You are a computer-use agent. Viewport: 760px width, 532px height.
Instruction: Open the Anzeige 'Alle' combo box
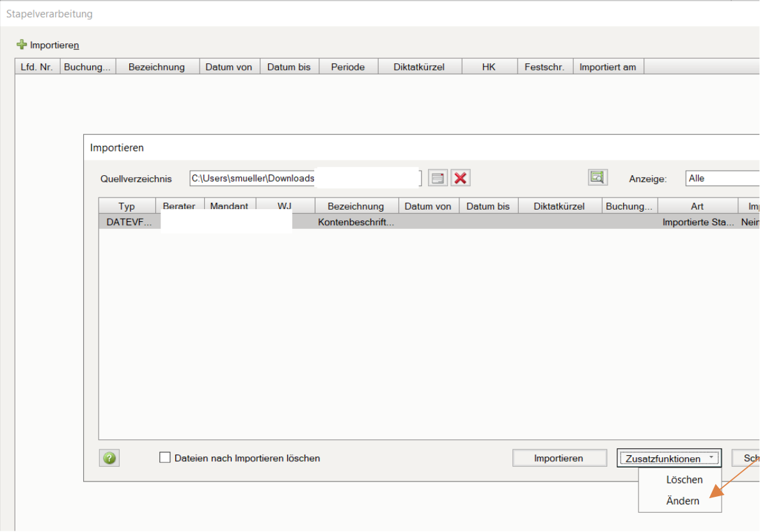coord(722,179)
